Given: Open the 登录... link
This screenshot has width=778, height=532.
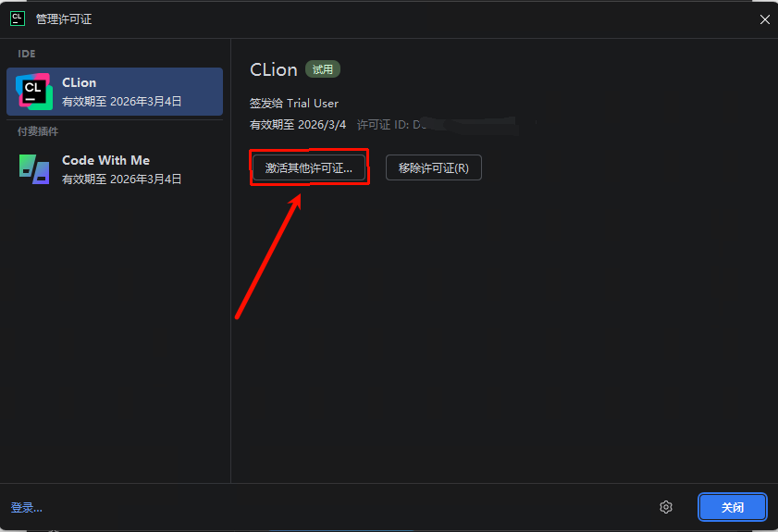Looking at the screenshot, I should [26, 508].
